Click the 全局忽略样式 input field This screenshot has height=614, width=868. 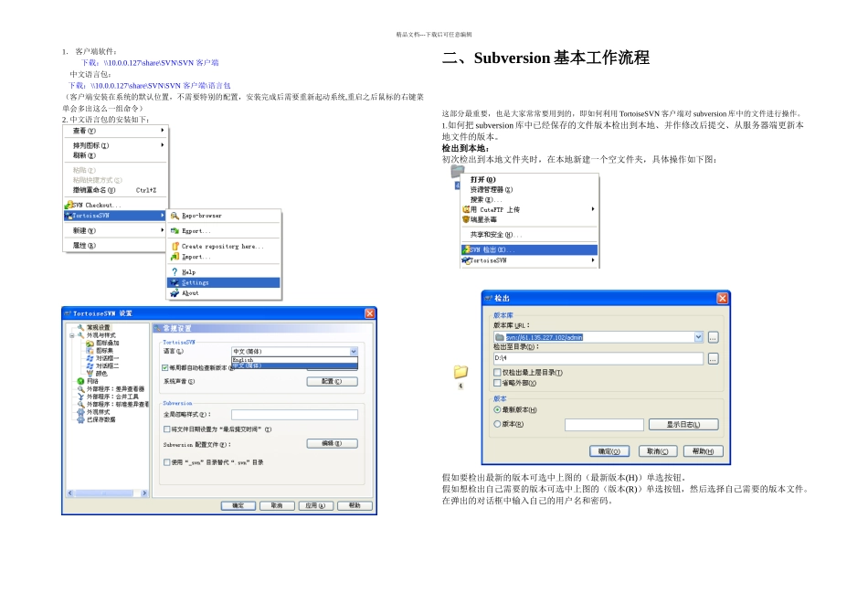pos(294,415)
